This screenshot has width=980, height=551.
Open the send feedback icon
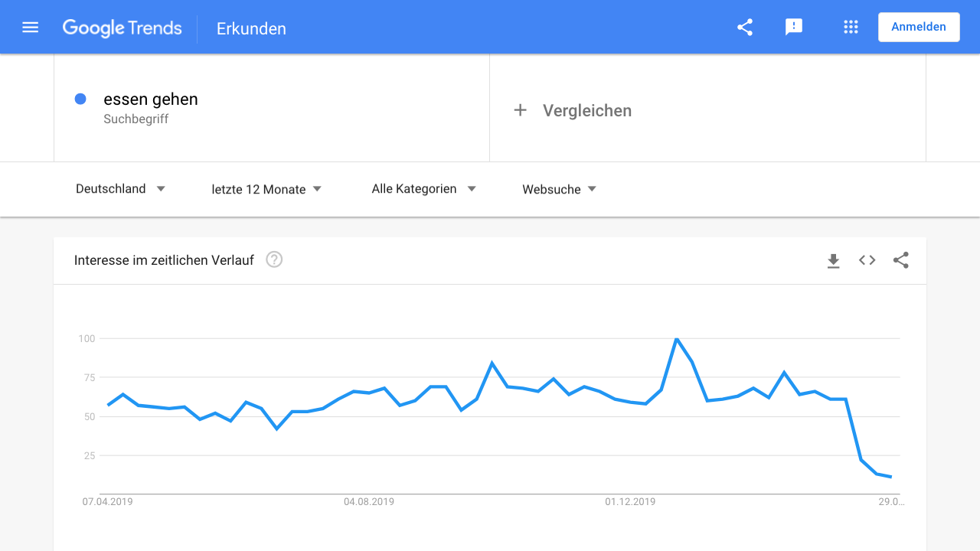(794, 28)
